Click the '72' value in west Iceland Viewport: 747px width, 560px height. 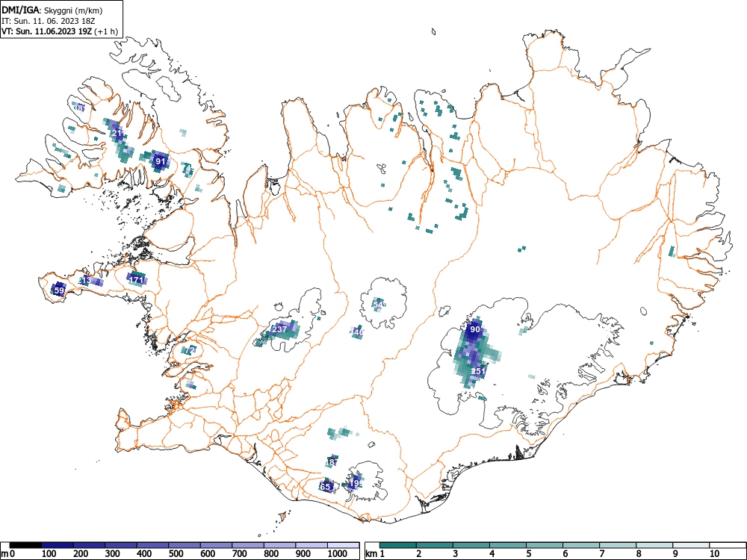[x=191, y=350]
